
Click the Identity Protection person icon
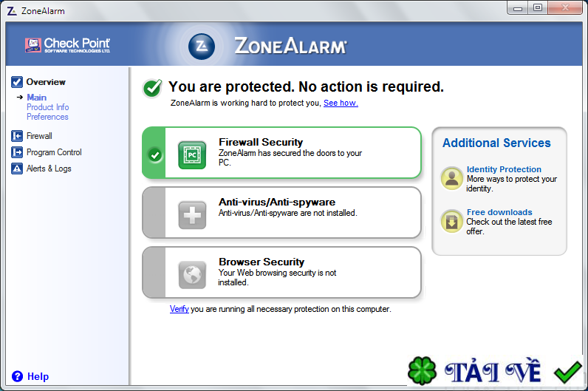(x=451, y=178)
